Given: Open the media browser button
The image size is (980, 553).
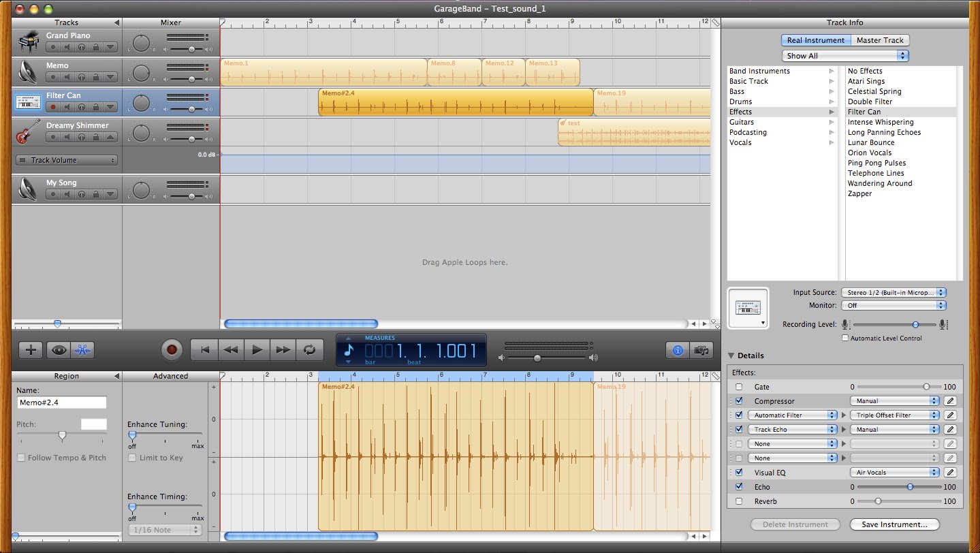Looking at the screenshot, I should pos(700,350).
